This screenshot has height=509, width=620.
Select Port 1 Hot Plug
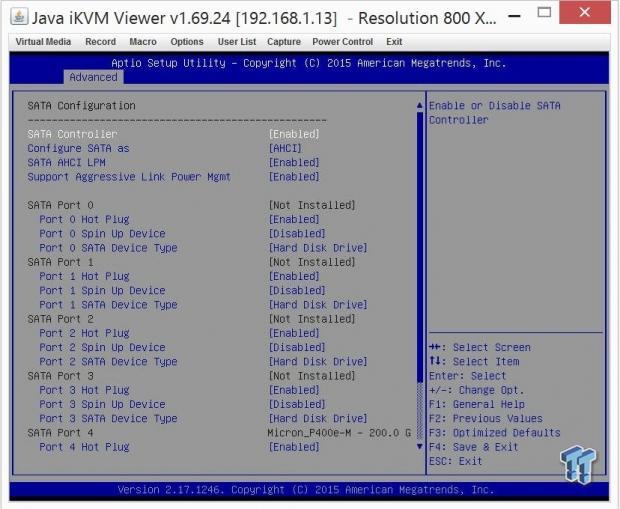point(84,276)
